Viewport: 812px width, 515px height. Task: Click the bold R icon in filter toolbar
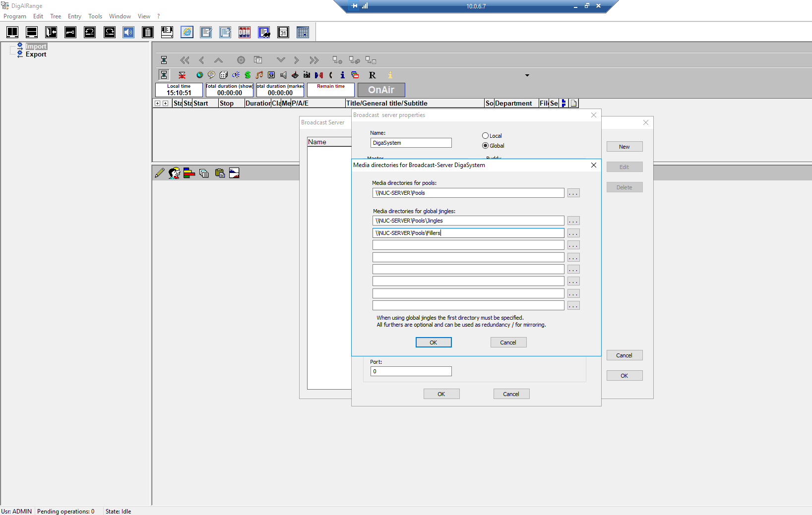(x=372, y=75)
